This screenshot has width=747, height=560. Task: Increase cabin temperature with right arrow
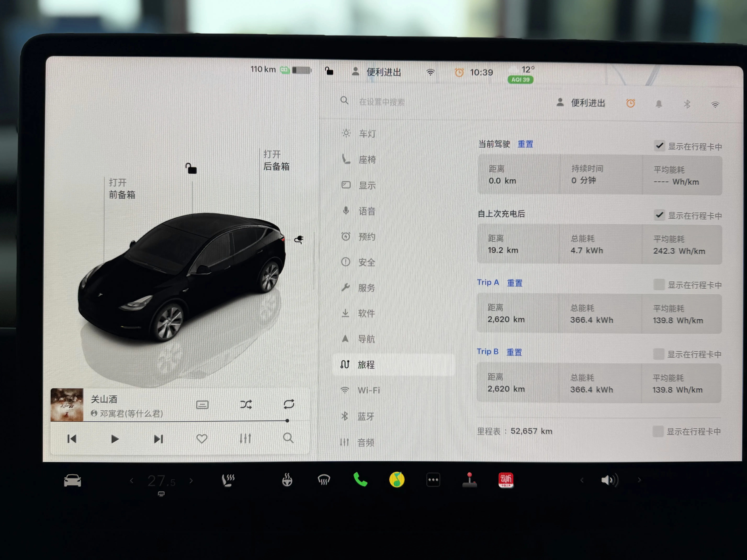tap(191, 481)
